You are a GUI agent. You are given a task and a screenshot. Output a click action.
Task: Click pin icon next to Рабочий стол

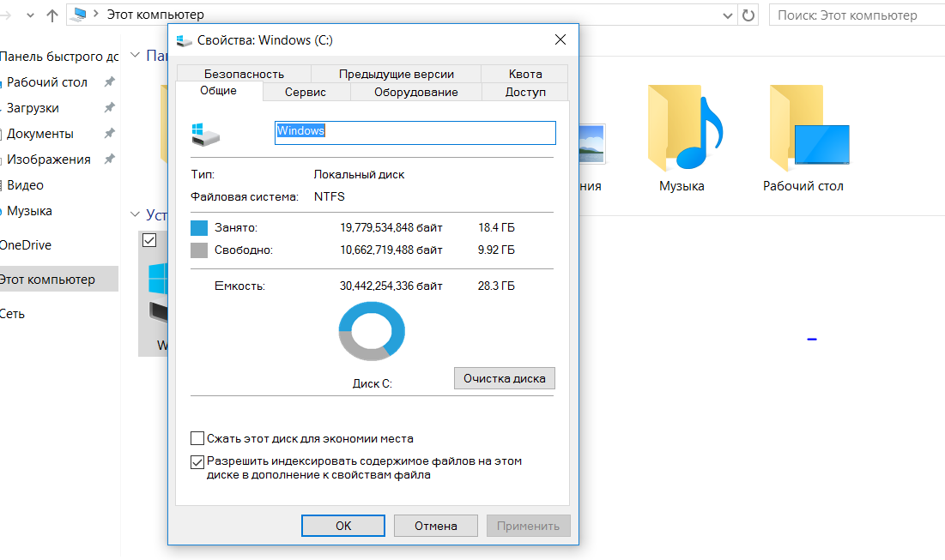109,81
